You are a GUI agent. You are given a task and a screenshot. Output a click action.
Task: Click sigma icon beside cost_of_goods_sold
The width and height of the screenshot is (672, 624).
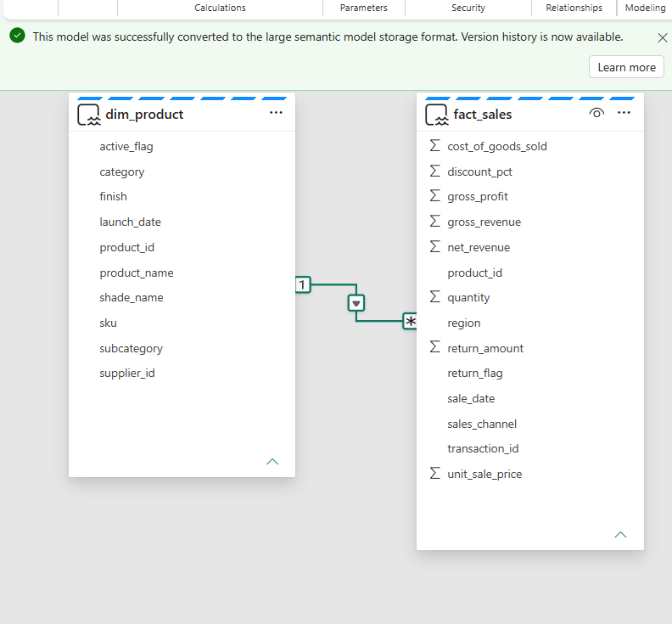click(x=435, y=145)
